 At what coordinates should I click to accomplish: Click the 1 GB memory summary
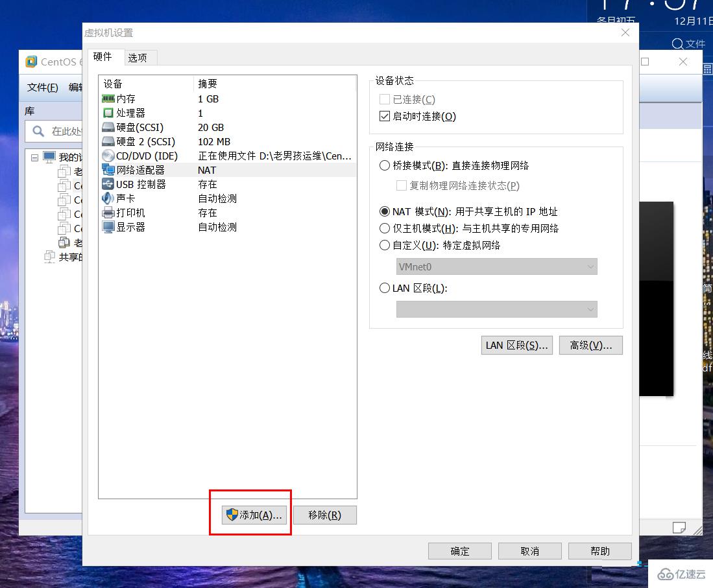(208, 99)
